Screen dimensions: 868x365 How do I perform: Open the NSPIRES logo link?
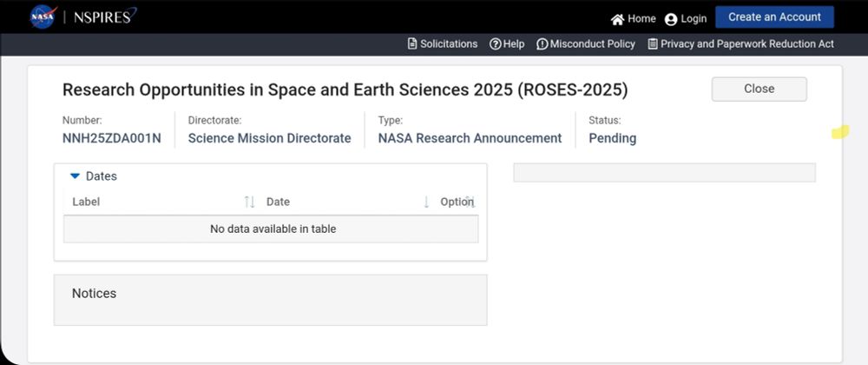point(105,16)
